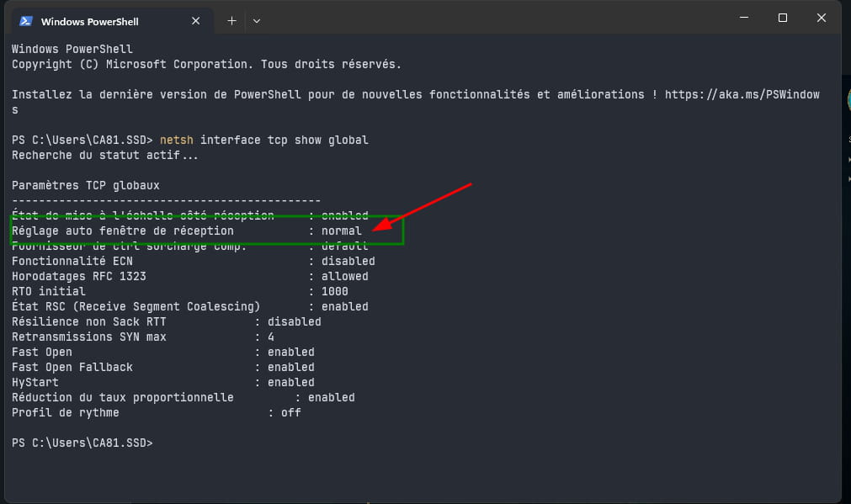Click the 'Fonctionnalité ECN' row label
The width and height of the screenshot is (851, 504).
click(x=72, y=262)
